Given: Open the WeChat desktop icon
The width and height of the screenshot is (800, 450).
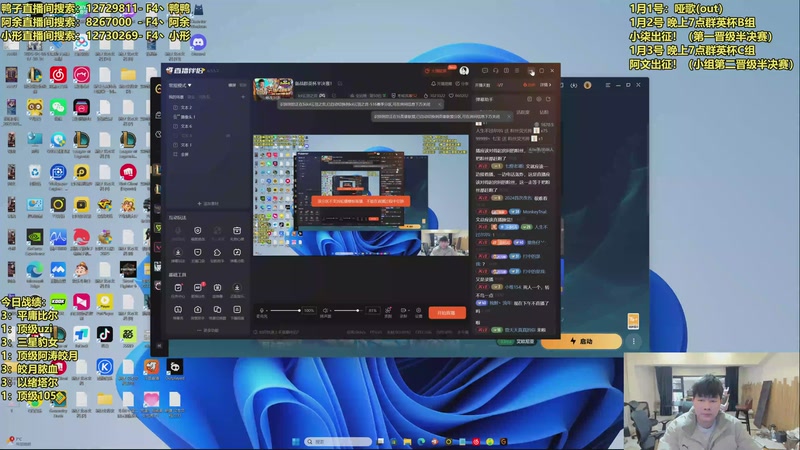Looking at the screenshot, I should [58, 110].
